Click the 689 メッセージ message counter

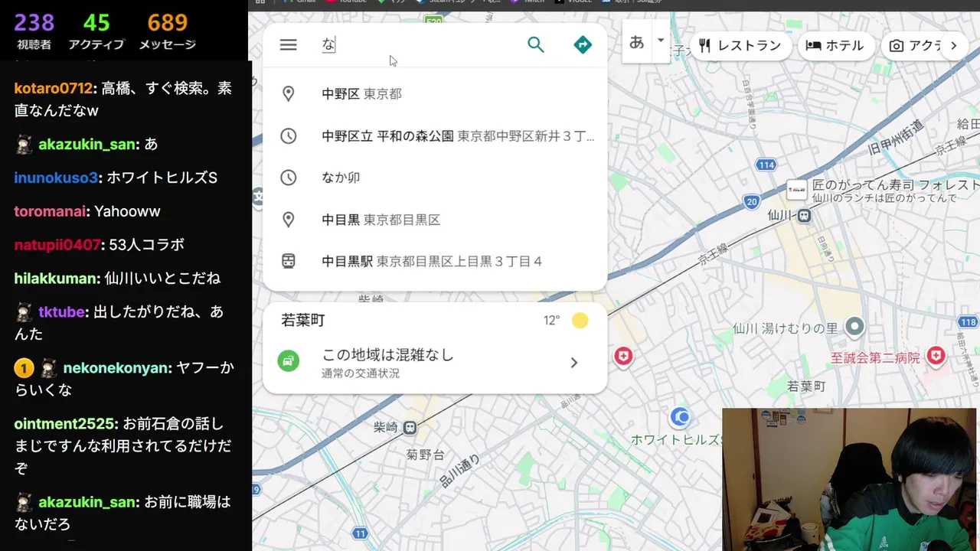pyautogui.click(x=167, y=32)
